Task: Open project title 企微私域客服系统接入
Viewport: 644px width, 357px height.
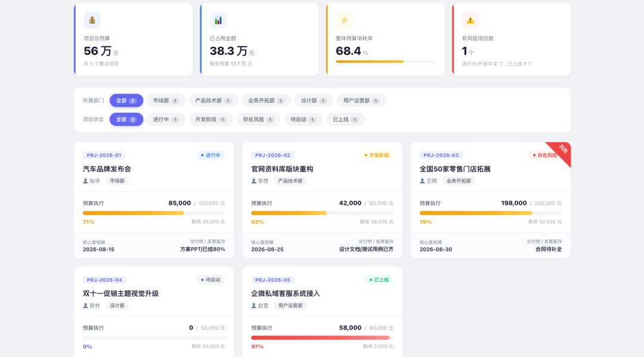Action: click(286, 294)
